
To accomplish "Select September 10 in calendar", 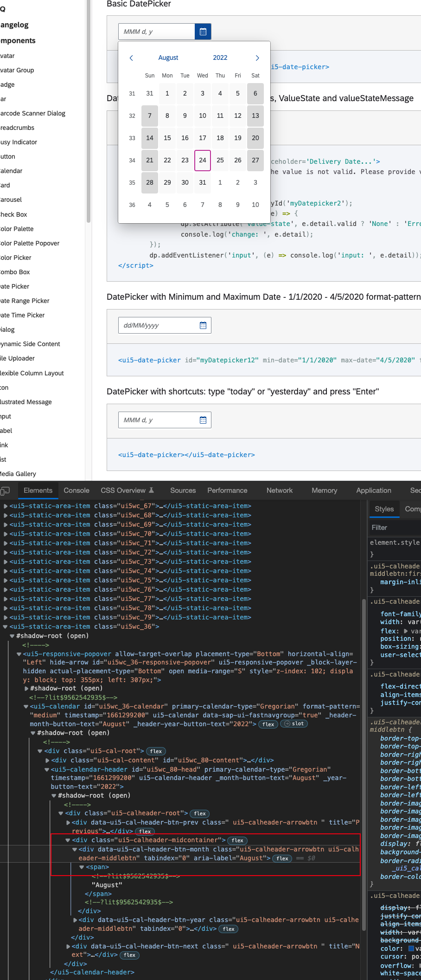I will pos(255,205).
